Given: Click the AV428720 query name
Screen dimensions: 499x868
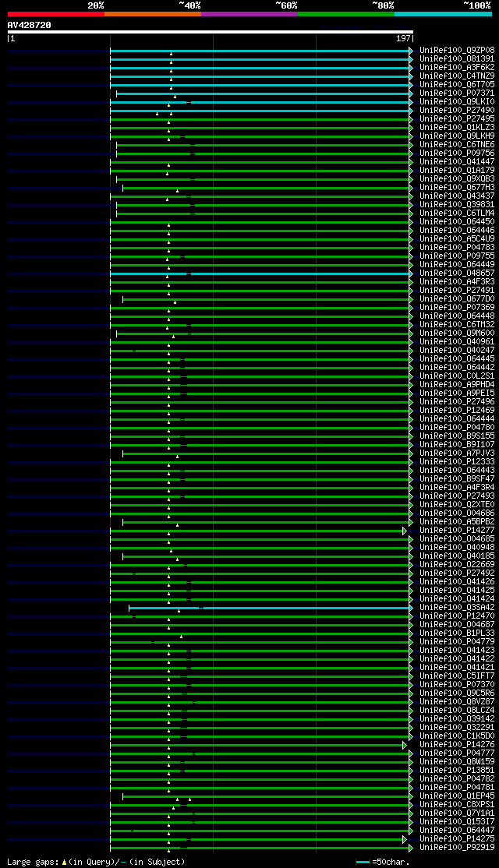Looking at the screenshot, I should (30, 25).
